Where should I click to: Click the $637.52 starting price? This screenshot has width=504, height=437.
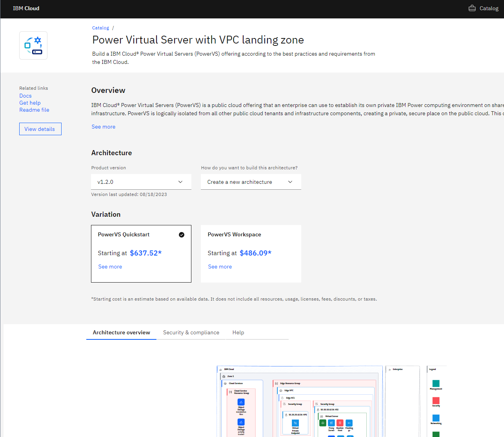(146, 253)
